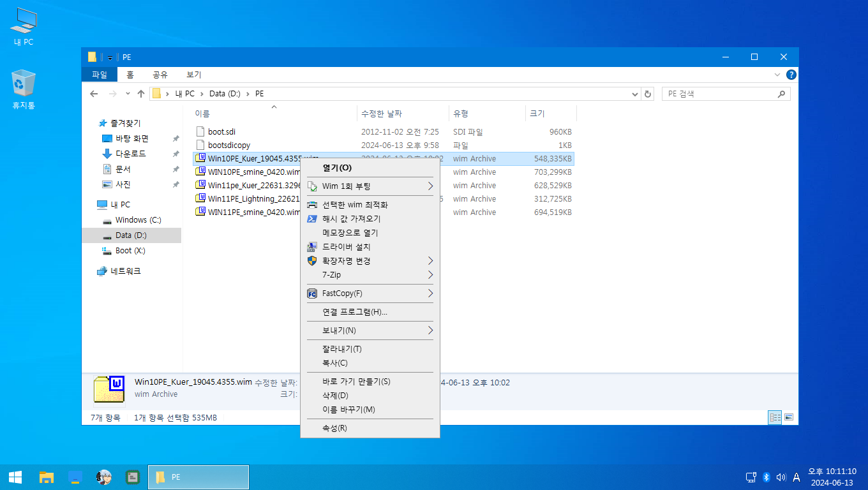Click the Start button on the taskbar
Image resolution: width=868 pixels, height=490 pixels.
15,477
